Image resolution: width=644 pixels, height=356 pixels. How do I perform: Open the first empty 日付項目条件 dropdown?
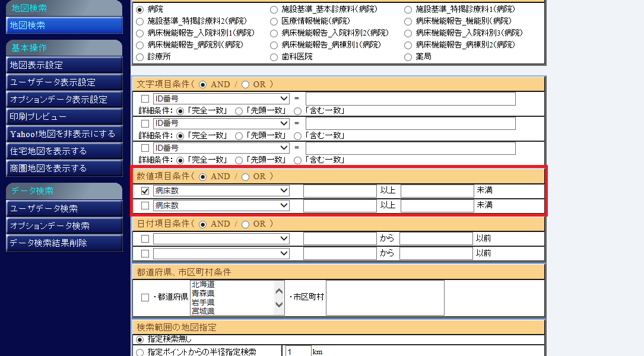tap(221, 239)
